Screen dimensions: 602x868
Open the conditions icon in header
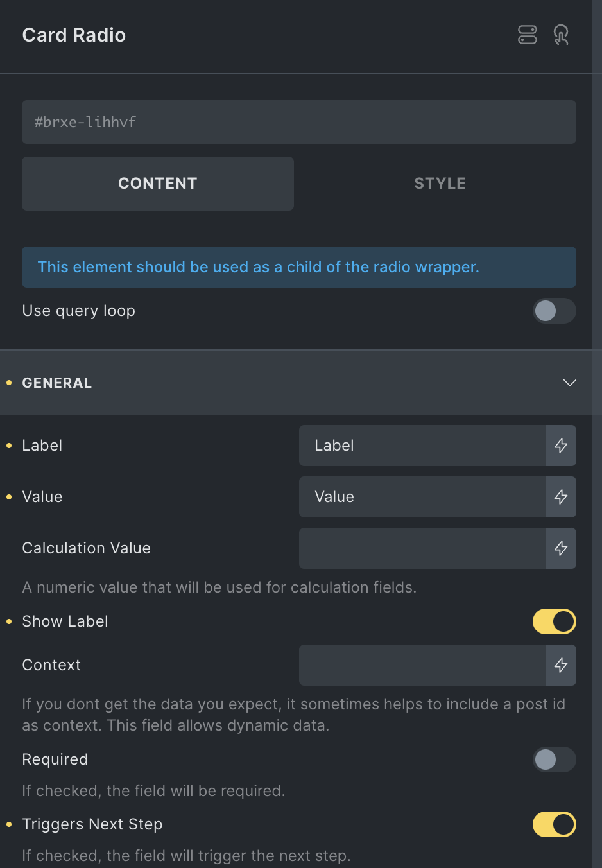pos(528,35)
